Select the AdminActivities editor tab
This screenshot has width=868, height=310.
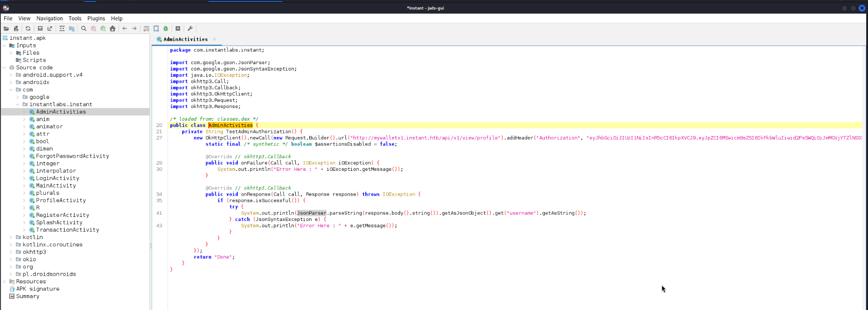(185, 39)
